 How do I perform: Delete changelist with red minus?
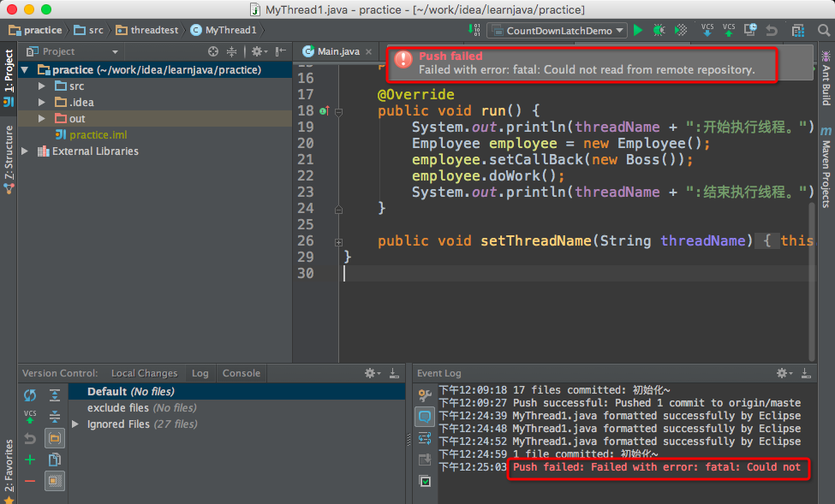(x=30, y=481)
